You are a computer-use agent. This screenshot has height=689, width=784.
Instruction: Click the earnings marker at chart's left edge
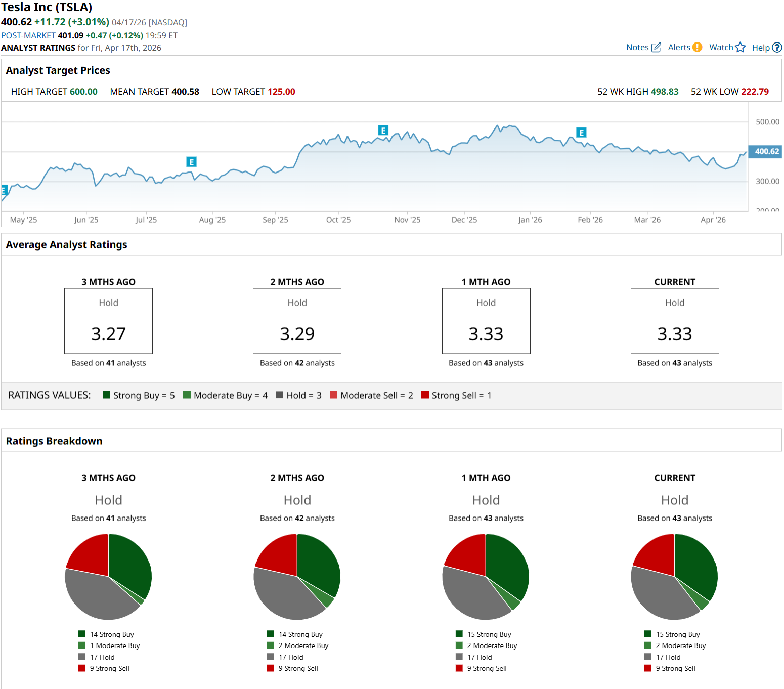click(4, 190)
